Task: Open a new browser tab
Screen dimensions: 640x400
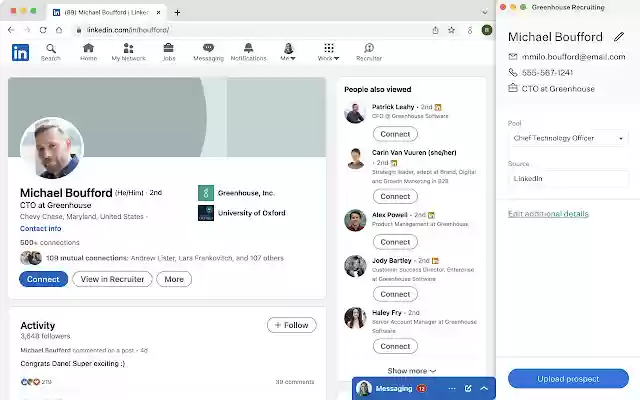Action: 177,13
